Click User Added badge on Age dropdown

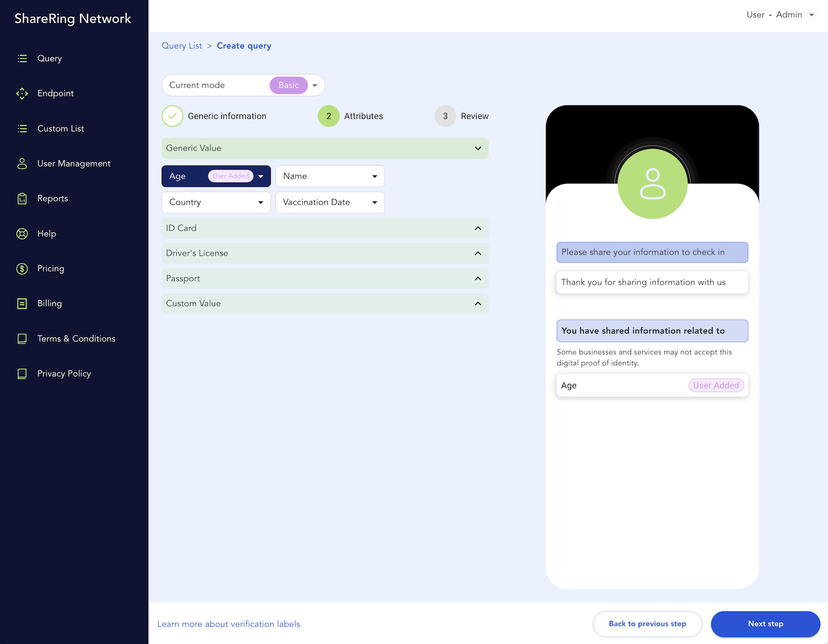(x=231, y=176)
